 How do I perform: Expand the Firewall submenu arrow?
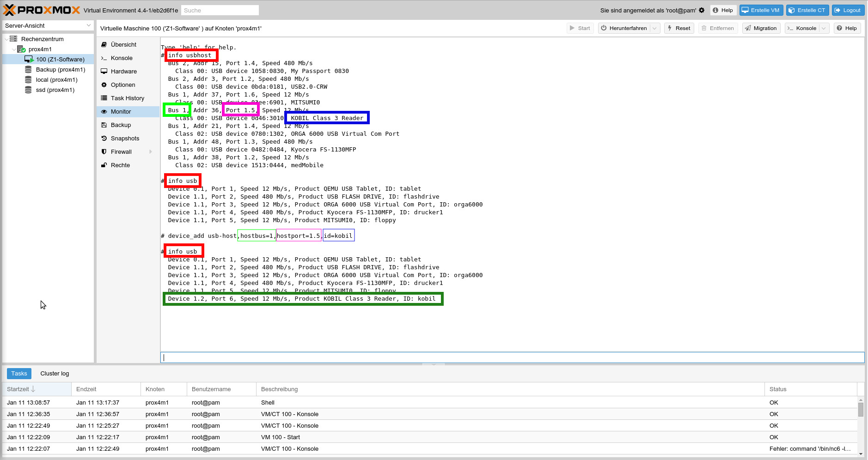coord(151,152)
